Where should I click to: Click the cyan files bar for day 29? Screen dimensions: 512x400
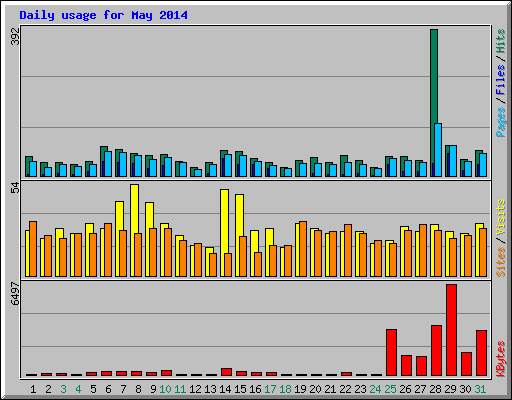pyautogui.click(x=453, y=161)
